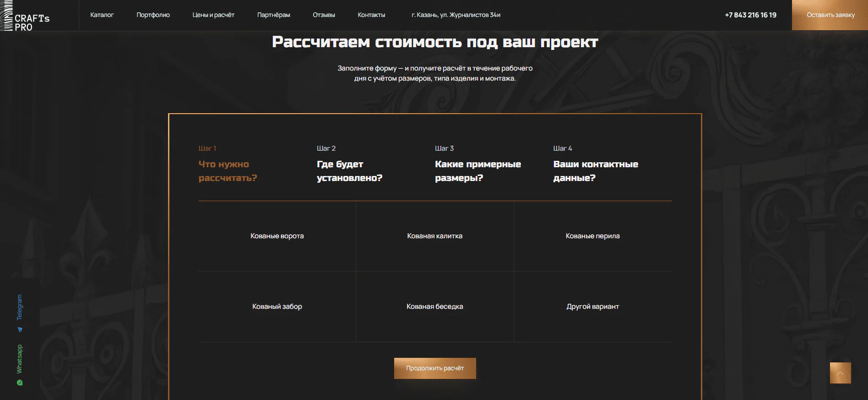This screenshot has height=400, width=868.
Task: Select the Кованые ворота option
Action: point(277,236)
